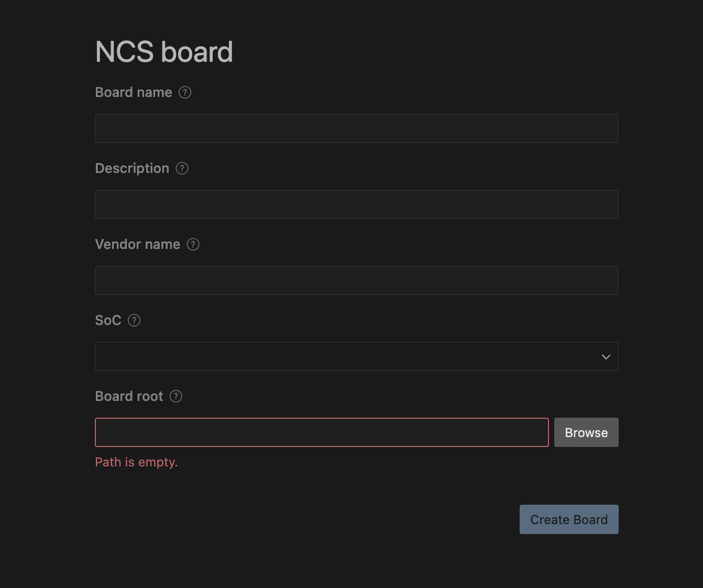Click the SoC label text

pyautogui.click(x=108, y=320)
